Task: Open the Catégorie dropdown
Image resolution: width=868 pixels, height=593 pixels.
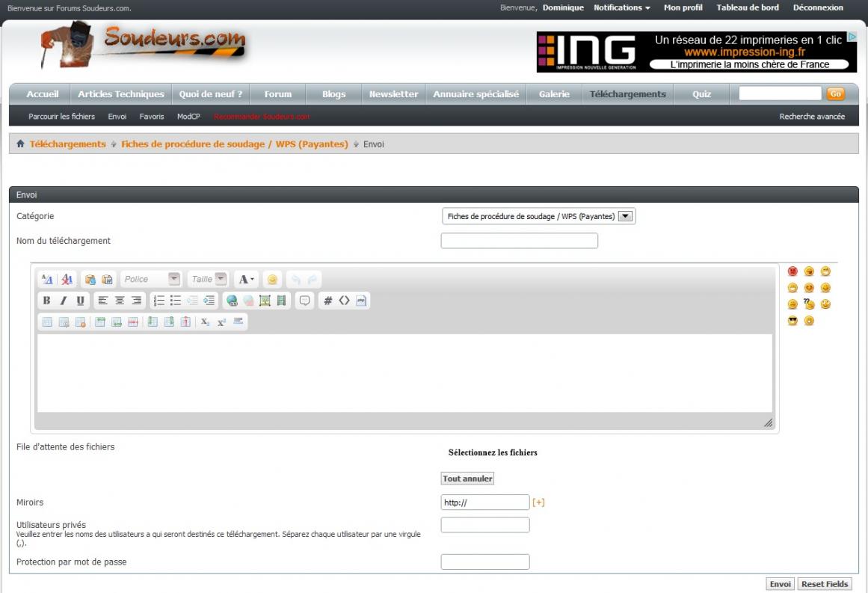Action: 538,217
